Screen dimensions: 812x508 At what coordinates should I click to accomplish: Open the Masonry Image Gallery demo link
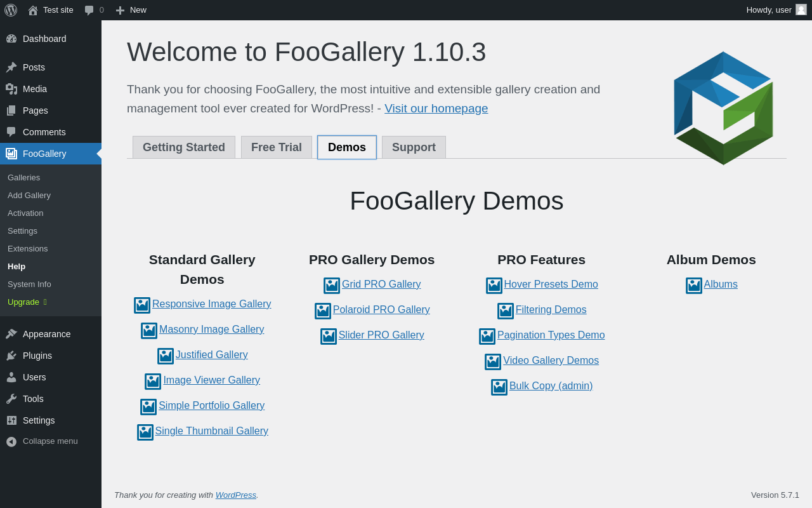click(211, 330)
